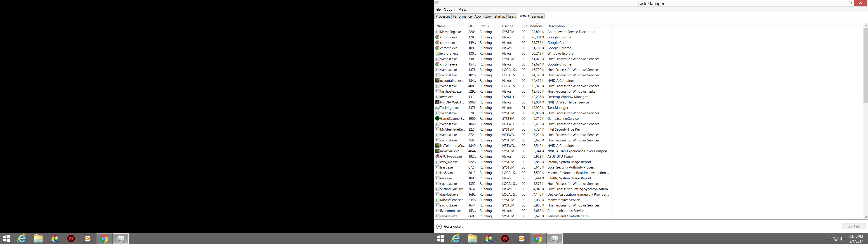Click Chrome on the black-screen monitor's taskbar
This screenshot has width=868, height=244.
(104, 239)
